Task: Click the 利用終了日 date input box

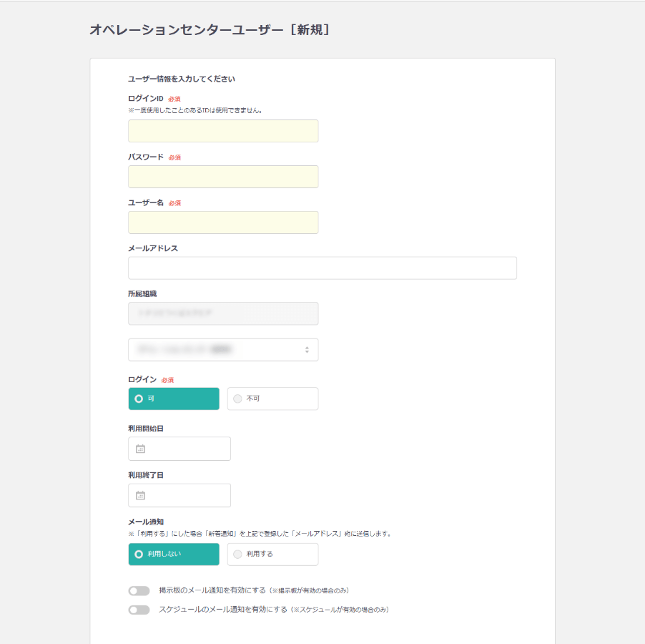Action: pos(179,495)
